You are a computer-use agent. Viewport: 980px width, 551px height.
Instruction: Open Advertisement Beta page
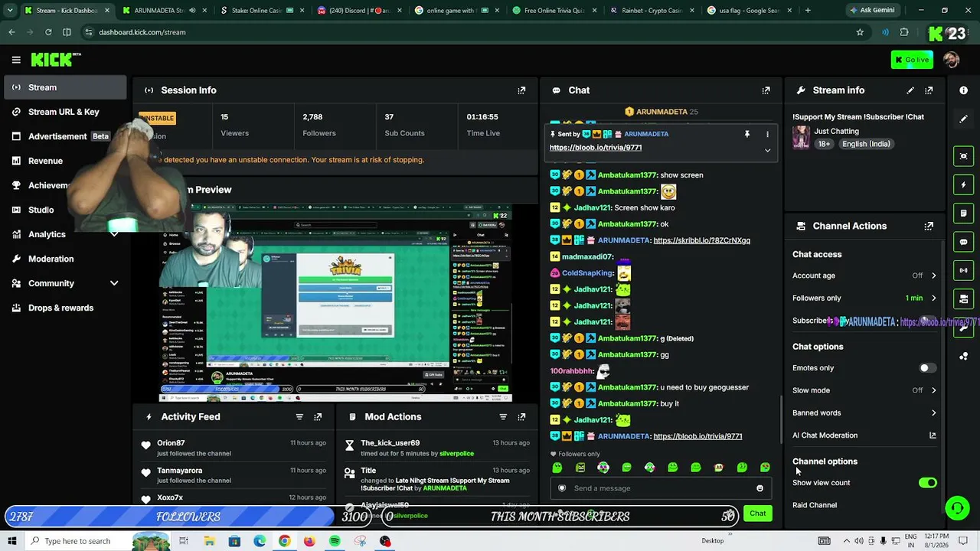pyautogui.click(x=64, y=136)
